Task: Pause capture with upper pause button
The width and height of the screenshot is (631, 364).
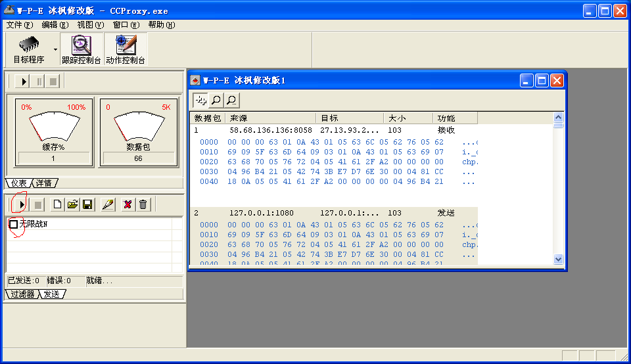Action: pos(39,81)
